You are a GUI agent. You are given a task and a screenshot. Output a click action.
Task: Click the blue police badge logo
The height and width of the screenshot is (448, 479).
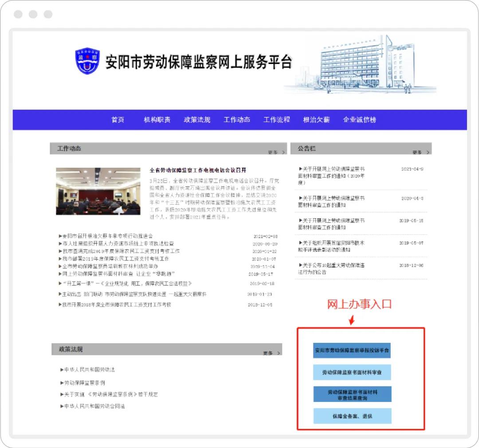[87, 61]
